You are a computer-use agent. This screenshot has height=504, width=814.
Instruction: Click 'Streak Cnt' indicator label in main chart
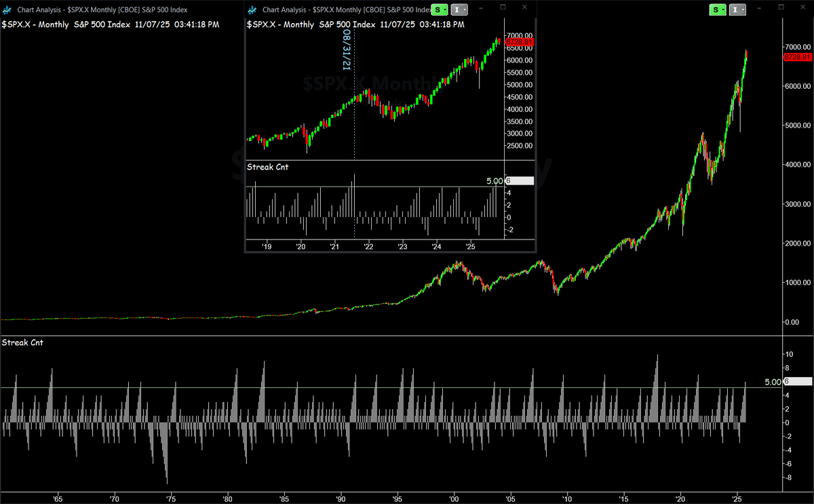[23, 343]
